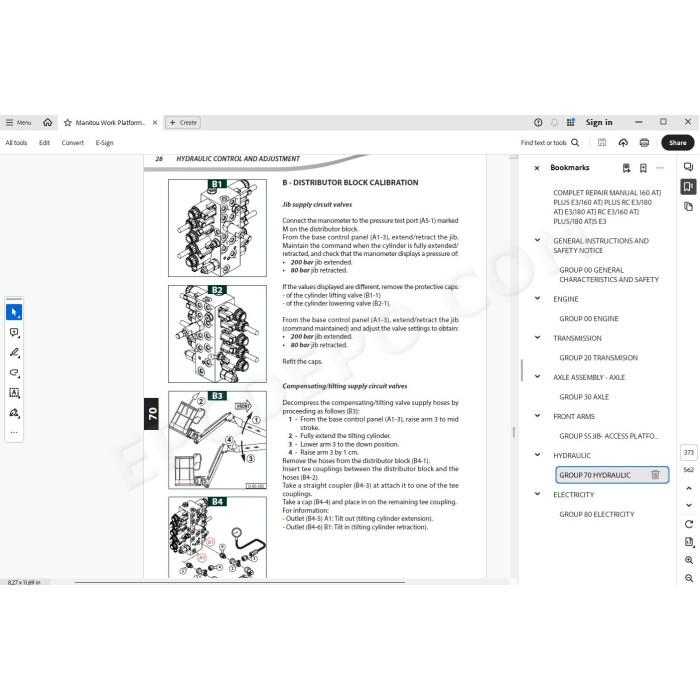Print the document
The height and width of the screenshot is (700, 700).
tap(644, 143)
